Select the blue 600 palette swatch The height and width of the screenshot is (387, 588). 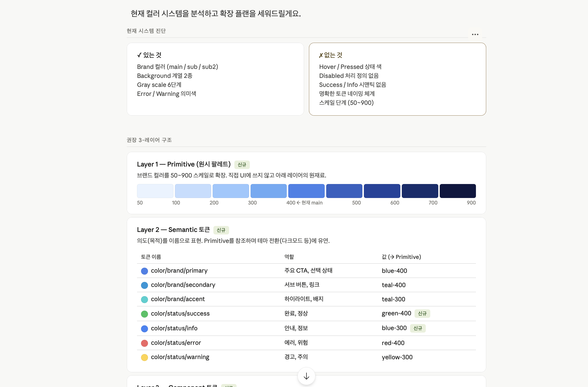coord(382,191)
